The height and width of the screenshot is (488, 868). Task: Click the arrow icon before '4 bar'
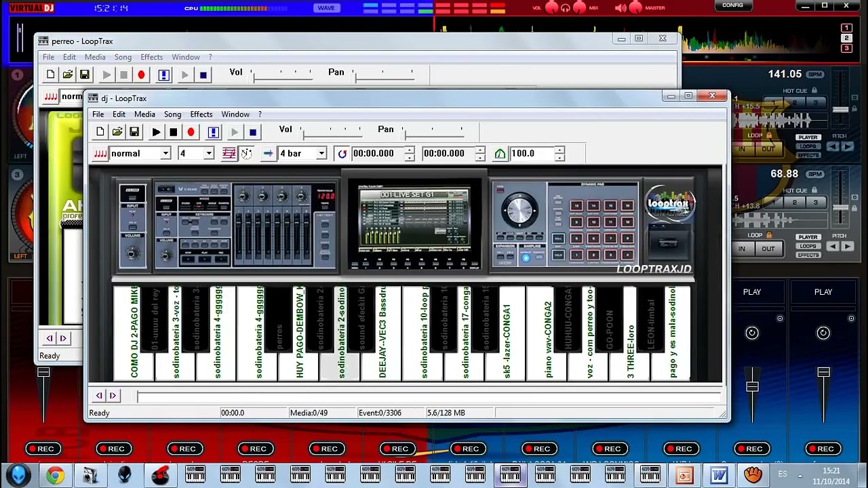coord(269,154)
